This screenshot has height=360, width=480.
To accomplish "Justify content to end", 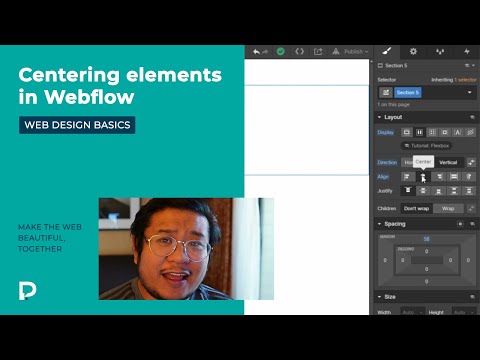I will (x=439, y=191).
